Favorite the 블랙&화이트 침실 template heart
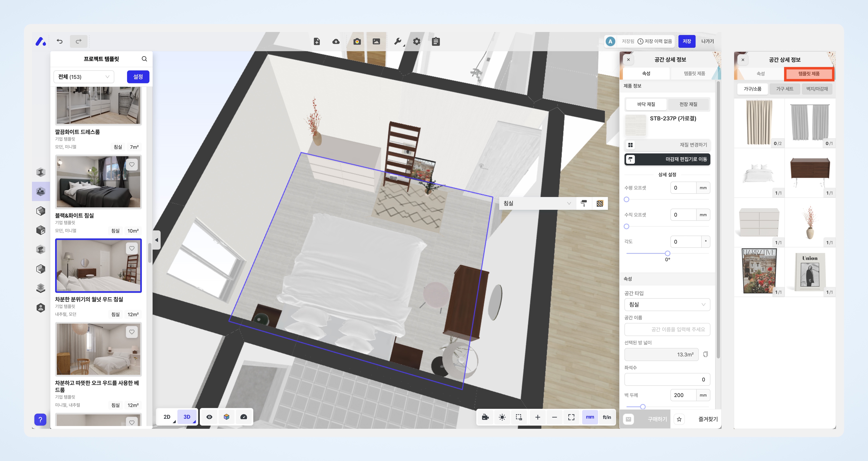868x461 pixels. click(x=132, y=165)
